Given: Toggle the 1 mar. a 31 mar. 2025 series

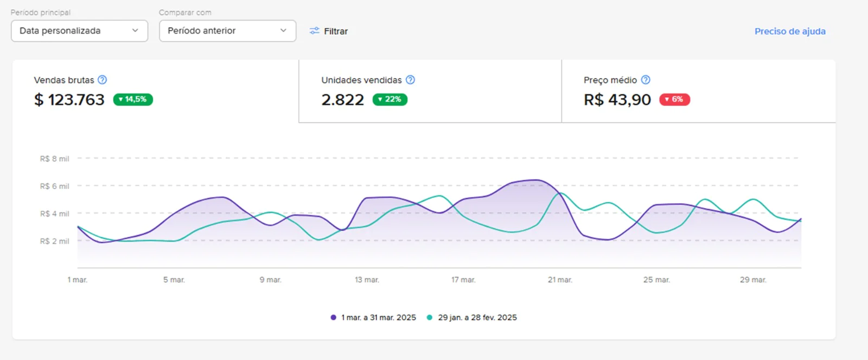Looking at the screenshot, I should point(378,318).
